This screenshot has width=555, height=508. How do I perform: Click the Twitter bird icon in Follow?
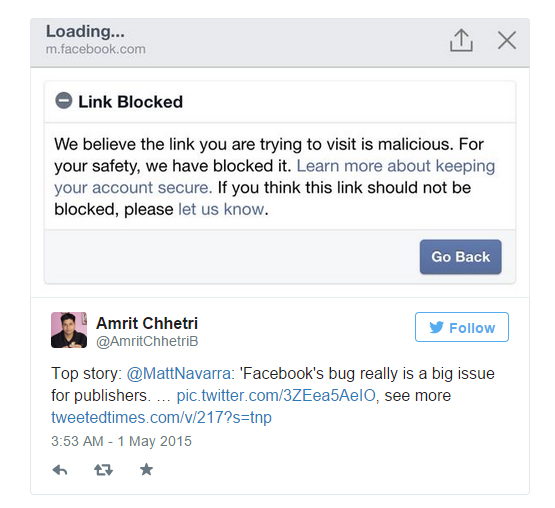436,327
